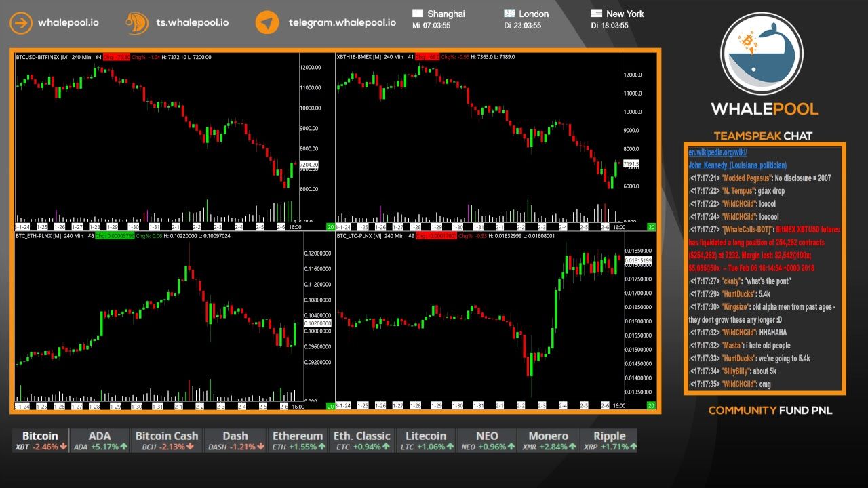Click the Ethereum green up arrow

pos(321,447)
